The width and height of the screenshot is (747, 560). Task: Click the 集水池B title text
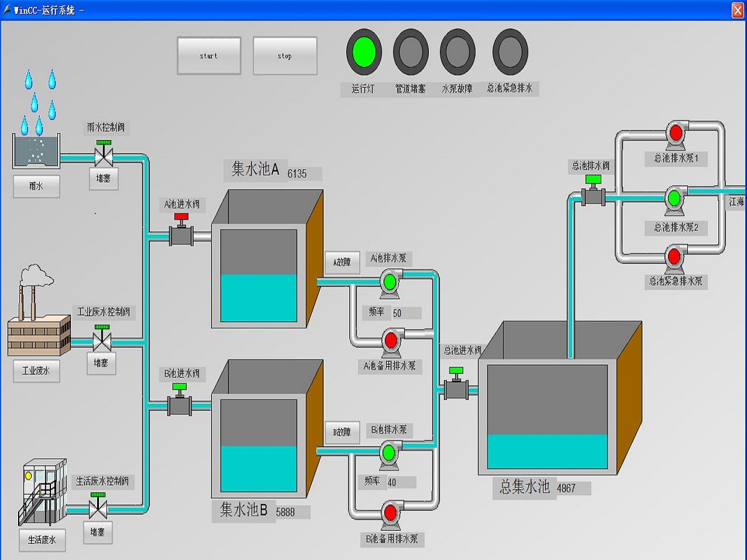click(244, 510)
